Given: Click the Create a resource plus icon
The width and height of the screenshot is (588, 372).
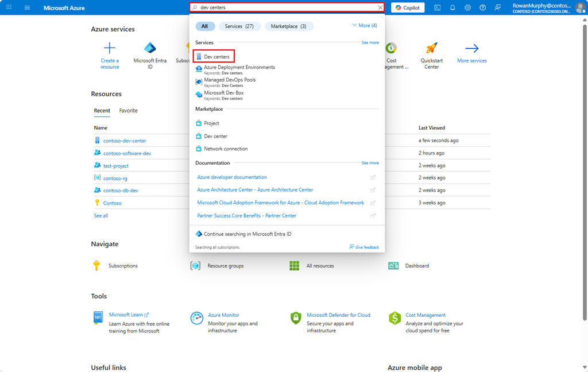Looking at the screenshot, I should (110, 48).
